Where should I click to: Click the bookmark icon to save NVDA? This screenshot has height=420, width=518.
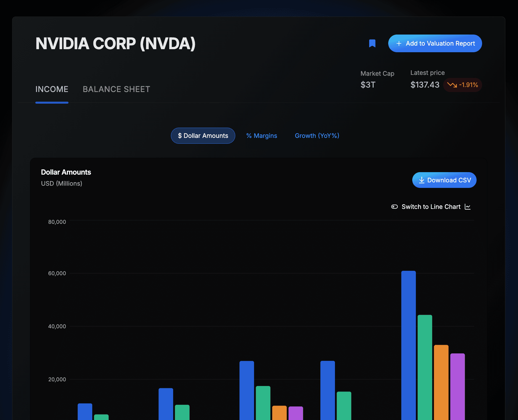tap(372, 43)
